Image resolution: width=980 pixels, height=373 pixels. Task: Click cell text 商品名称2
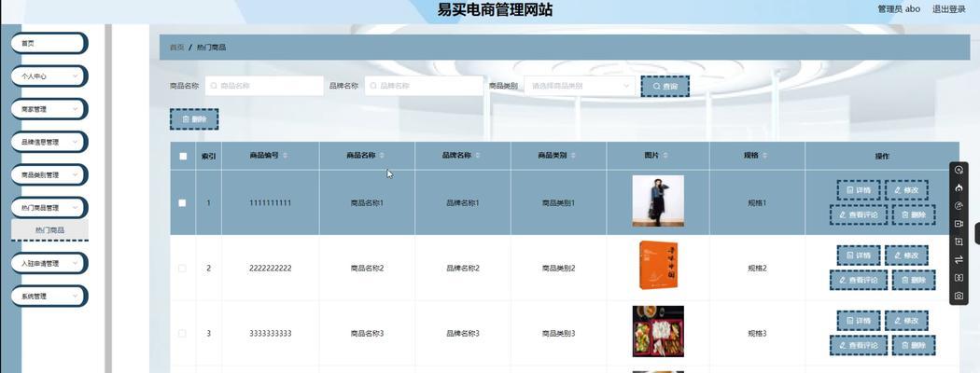tap(367, 268)
